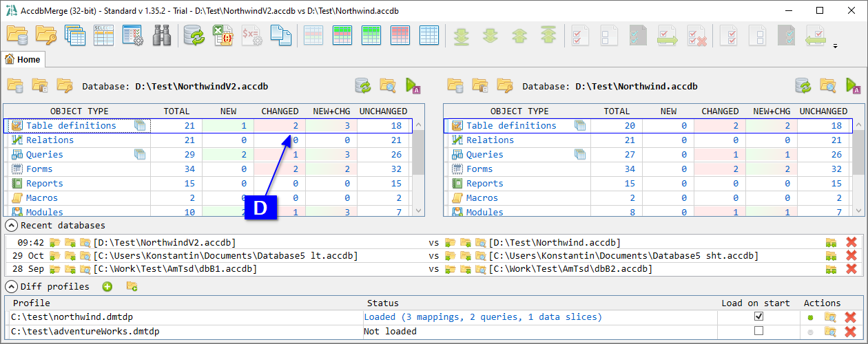868x344 pixels.
Task: Remove the 29 Oct recent databases entry
Action: (851, 255)
